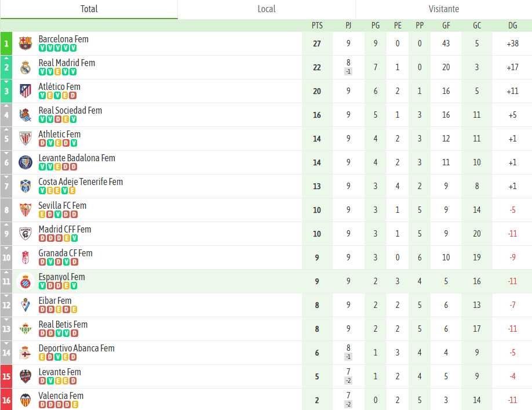Screen dimensions: 532x410
Task: Open the Levante Badalona Fem team link
Action: tap(76, 158)
